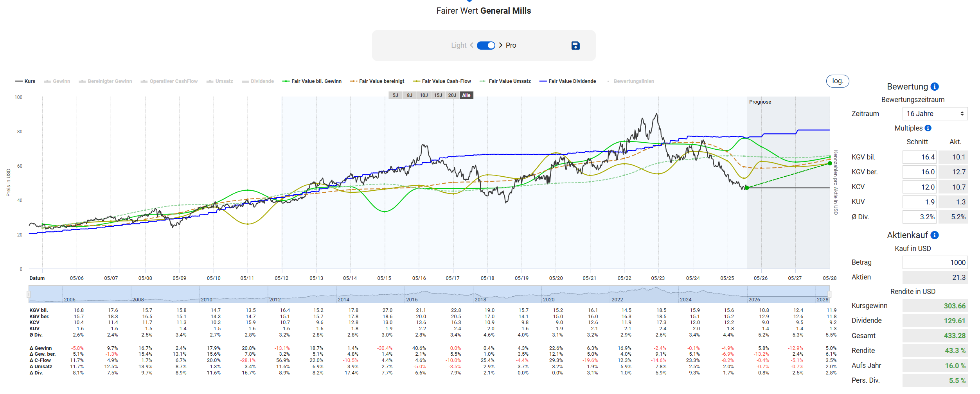Click the left chevron next to Light

click(x=471, y=45)
